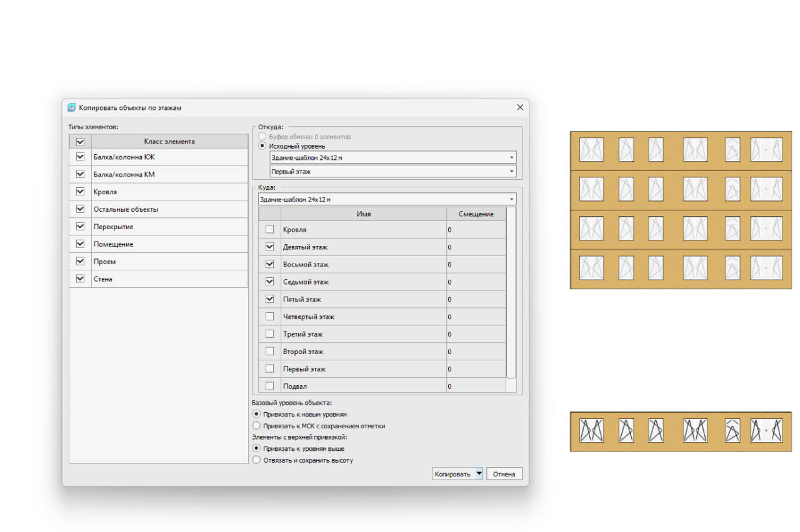Uncheck the Балка/колонна КЖ element type
This screenshot has height=532, width=800.
pyautogui.click(x=80, y=157)
